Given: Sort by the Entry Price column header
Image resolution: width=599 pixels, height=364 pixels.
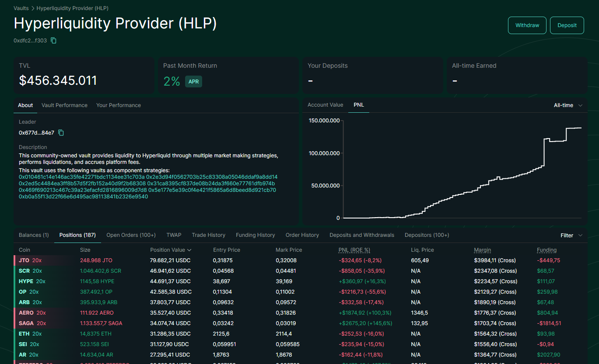Looking at the screenshot, I should [227, 250].
